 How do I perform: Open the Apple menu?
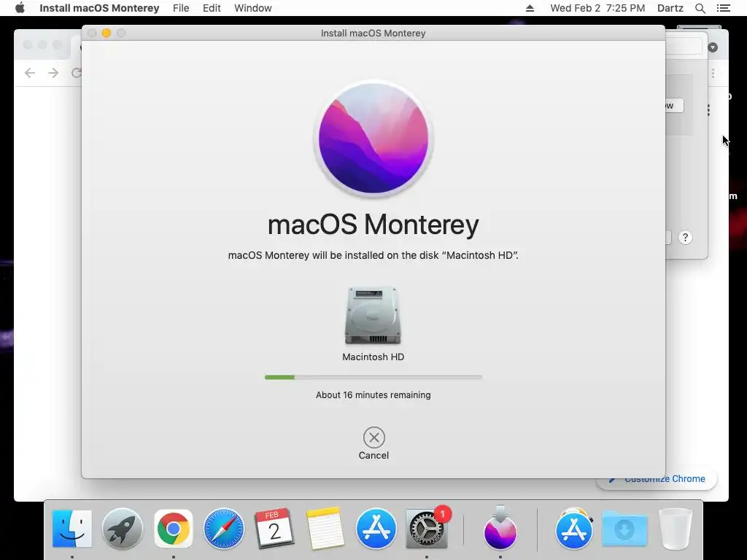(20, 8)
